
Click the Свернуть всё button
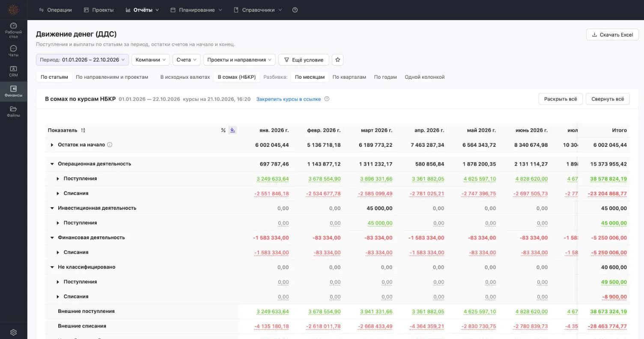(x=608, y=99)
